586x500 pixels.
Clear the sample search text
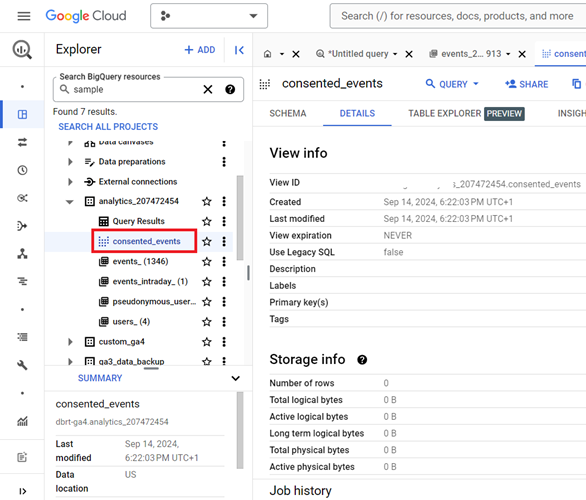click(208, 89)
